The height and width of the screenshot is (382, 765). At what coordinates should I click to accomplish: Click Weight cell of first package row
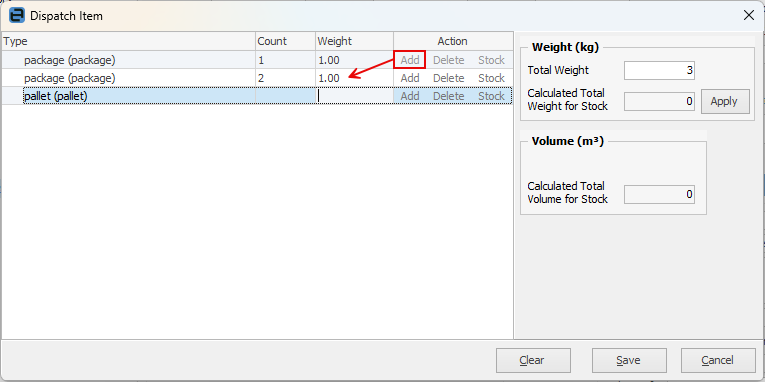point(354,60)
